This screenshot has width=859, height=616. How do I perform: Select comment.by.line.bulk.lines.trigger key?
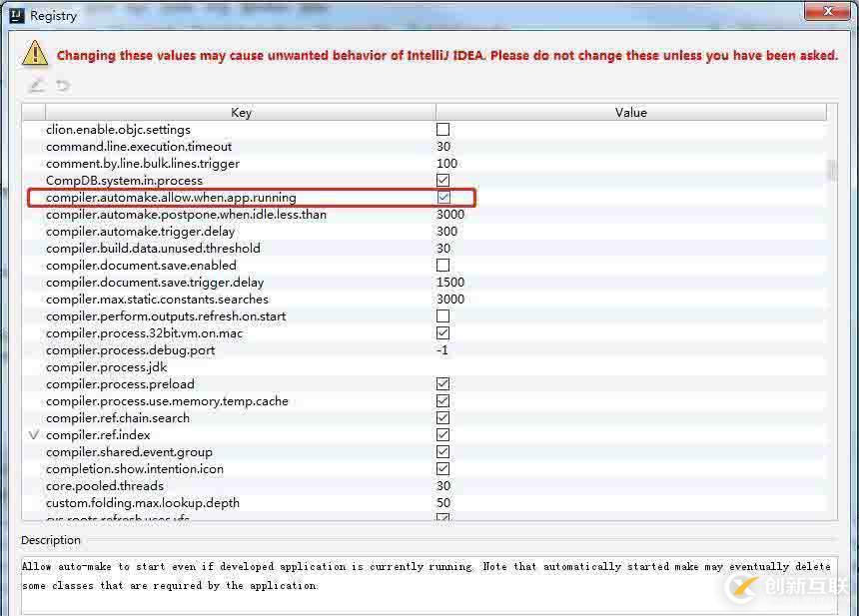[143, 163]
